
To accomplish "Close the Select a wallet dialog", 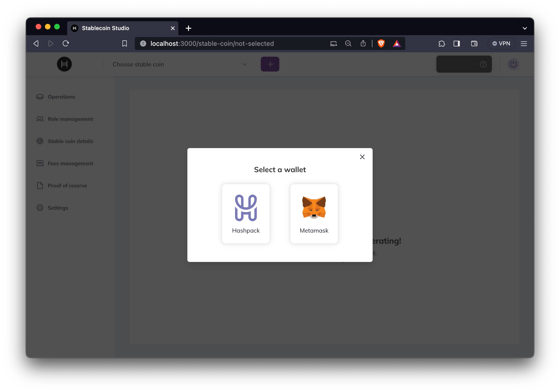I will (362, 157).
